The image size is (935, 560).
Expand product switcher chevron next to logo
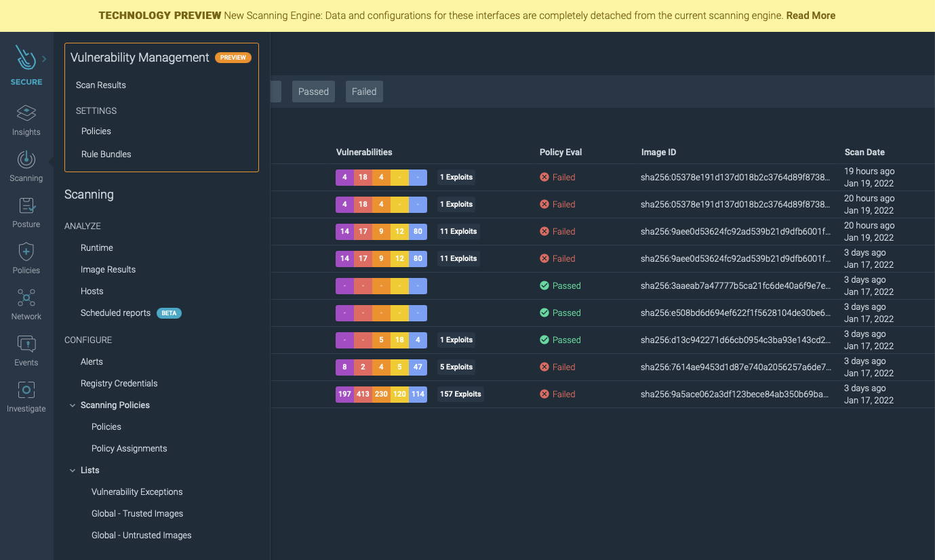44,59
